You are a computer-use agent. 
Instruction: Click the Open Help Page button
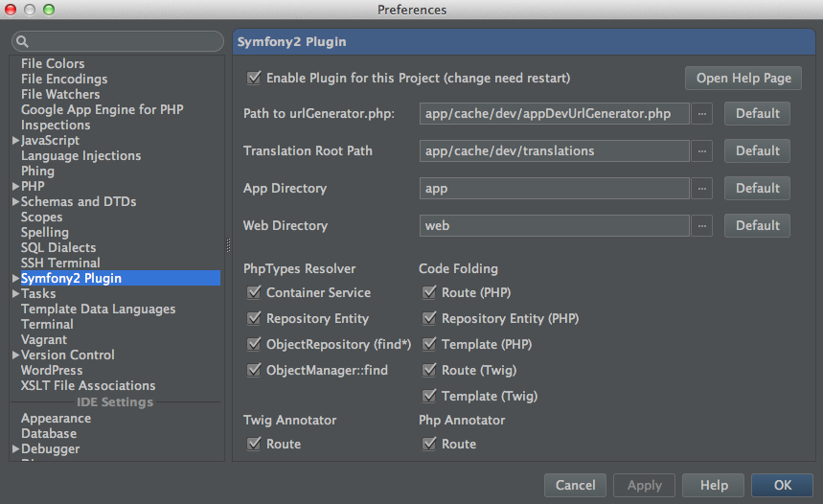(743, 79)
